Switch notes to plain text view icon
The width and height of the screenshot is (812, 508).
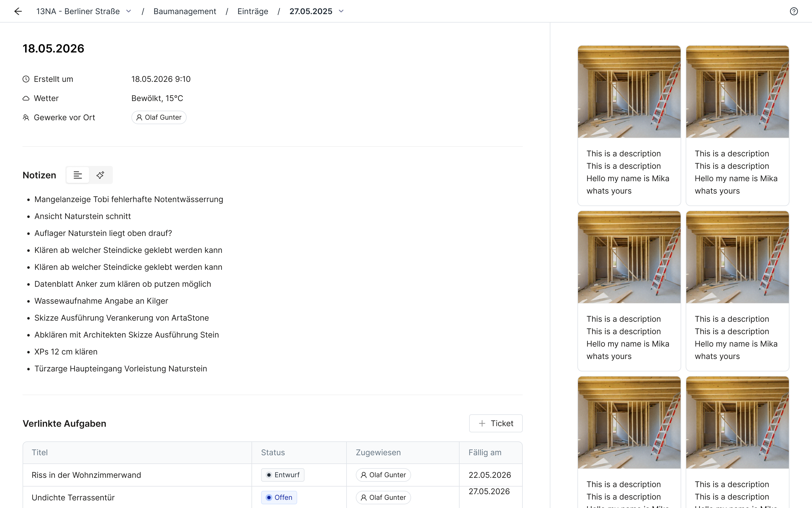pos(78,175)
